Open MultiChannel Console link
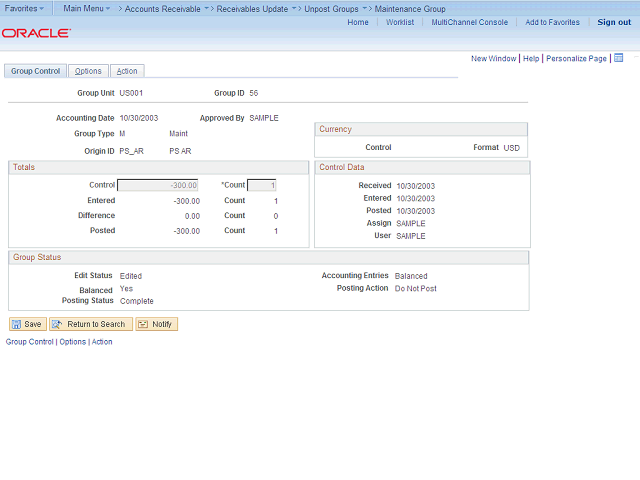 [469, 22]
